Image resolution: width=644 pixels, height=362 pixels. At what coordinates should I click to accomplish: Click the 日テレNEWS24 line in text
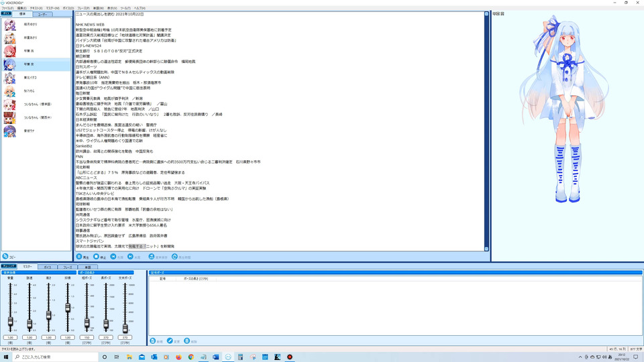89,46
